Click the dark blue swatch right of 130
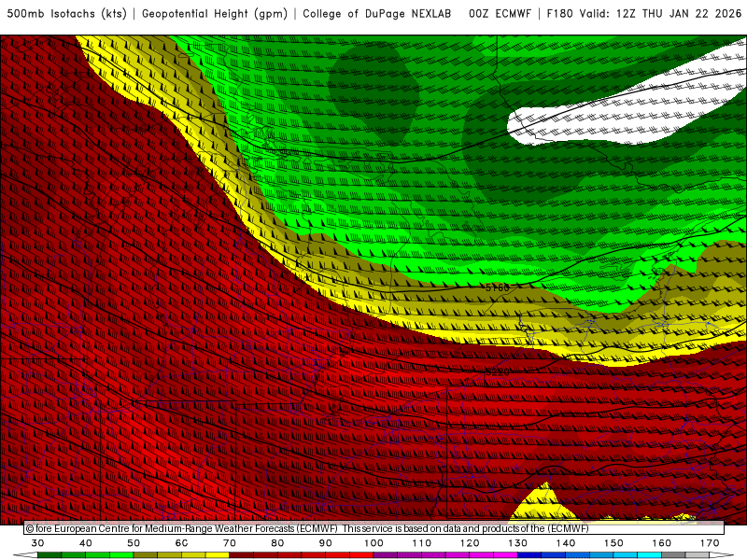 click(x=529, y=555)
